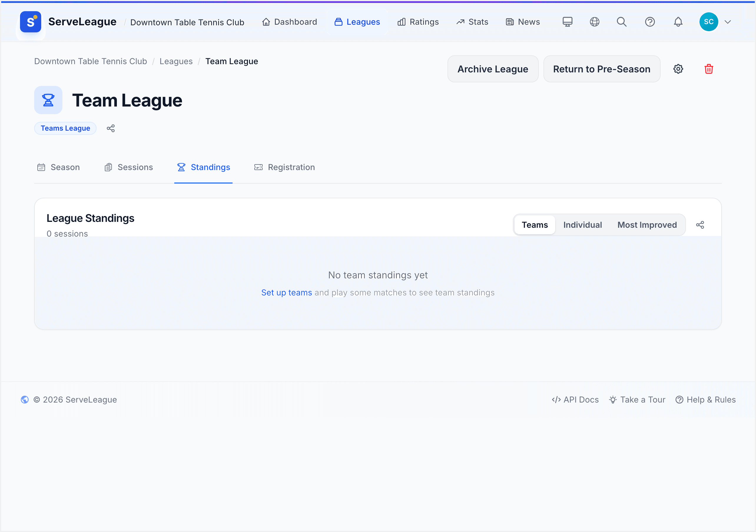The height and width of the screenshot is (532, 756).
Task: Select Individual standings view
Action: click(583, 225)
